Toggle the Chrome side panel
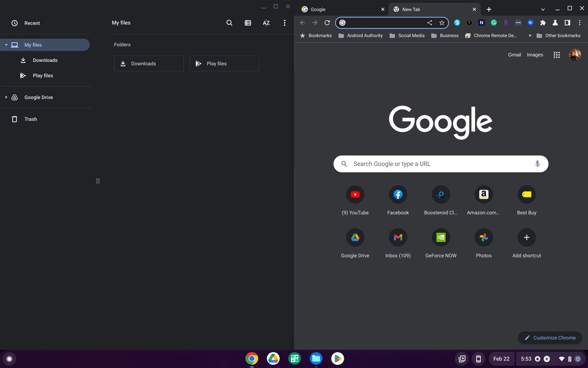This screenshot has width=588, height=368. point(567,23)
